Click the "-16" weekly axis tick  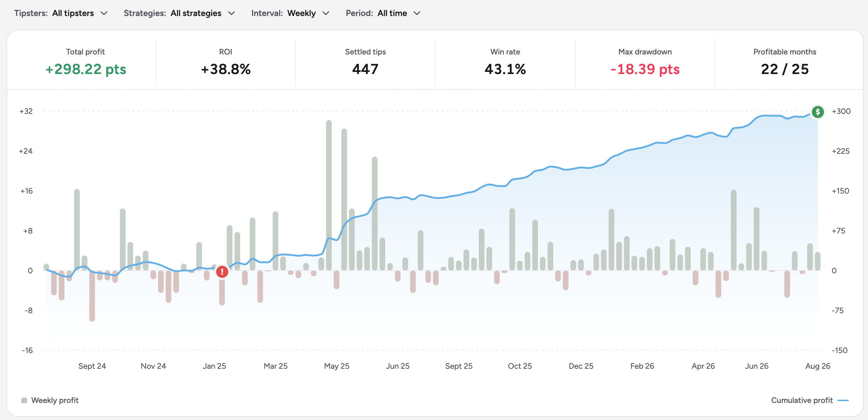(x=27, y=350)
